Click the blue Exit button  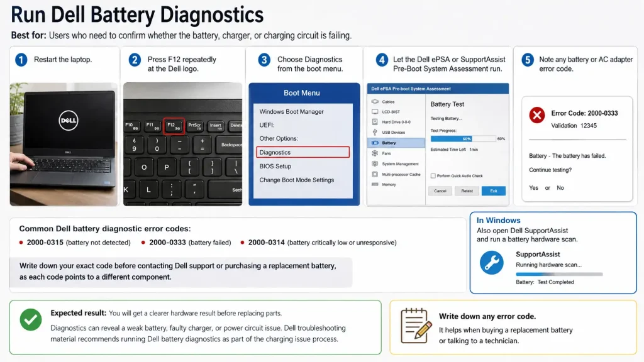(494, 191)
